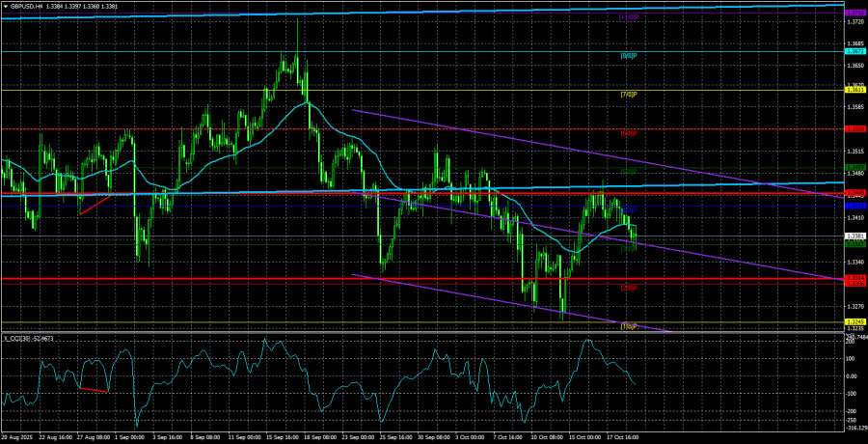Select the [+1/8]P level label at top

[x=629, y=17]
